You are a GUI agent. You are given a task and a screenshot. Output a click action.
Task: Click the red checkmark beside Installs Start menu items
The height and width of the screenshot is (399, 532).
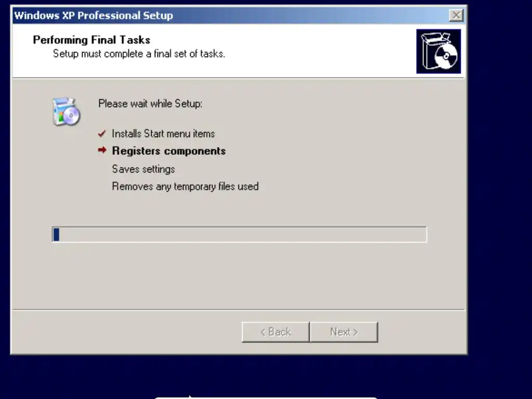click(x=102, y=134)
